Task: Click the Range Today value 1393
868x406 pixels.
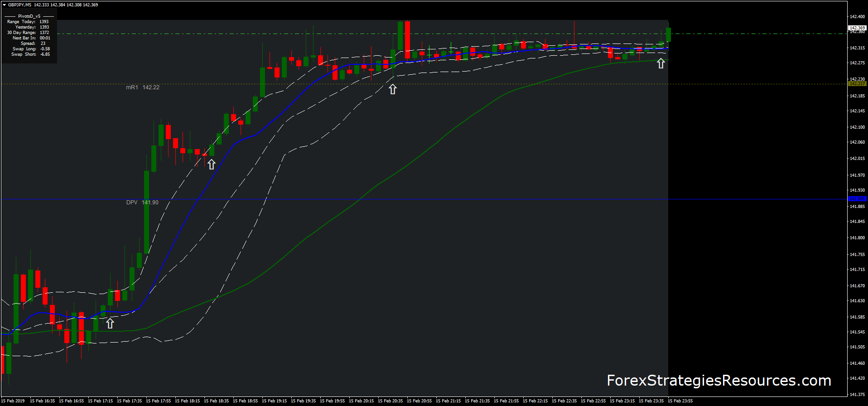Action: point(44,22)
